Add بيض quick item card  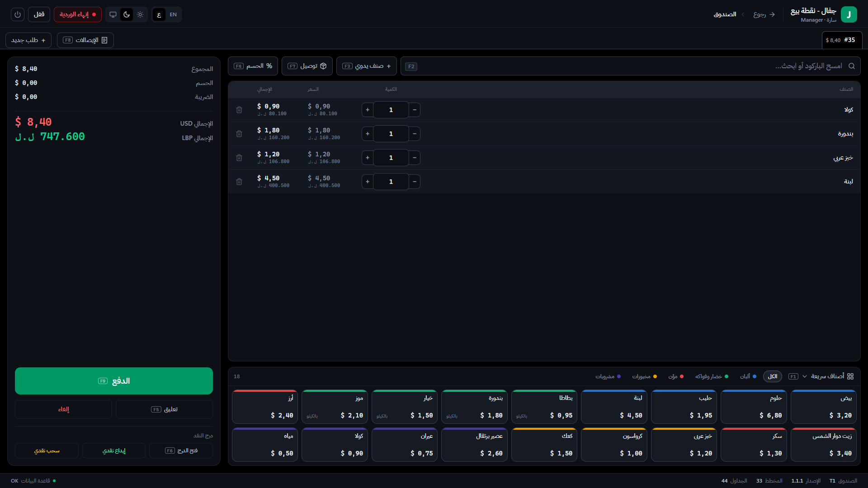click(824, 407)
